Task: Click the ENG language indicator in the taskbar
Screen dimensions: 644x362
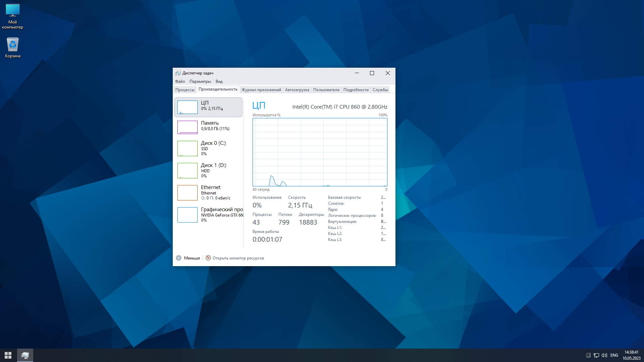Action: (614, 355)
